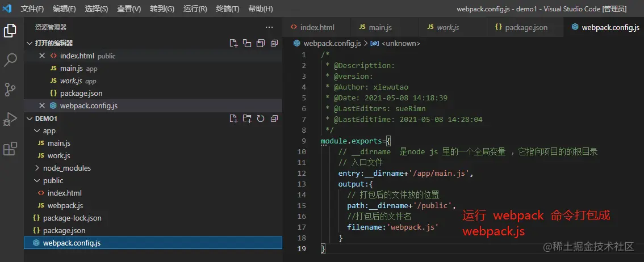Switch to the main.js editor tab

coord(385,27)
